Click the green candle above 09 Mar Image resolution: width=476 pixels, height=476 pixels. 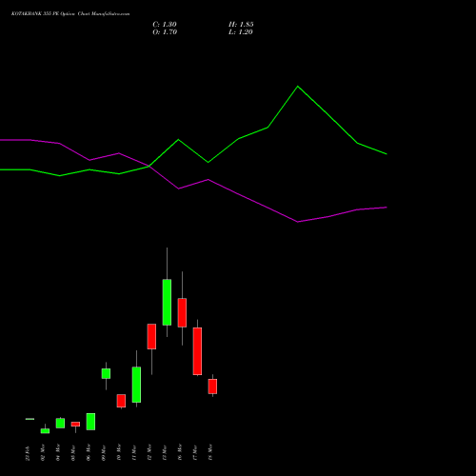click(x=106, y=373)
